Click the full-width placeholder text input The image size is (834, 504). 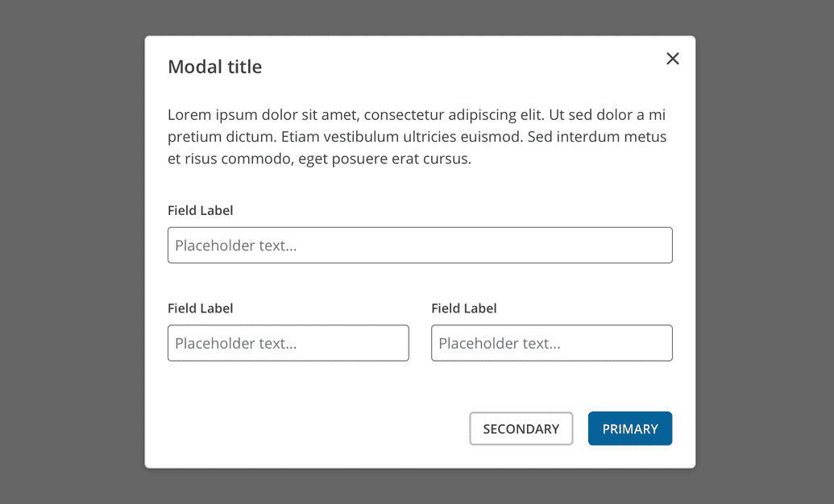click(420, 246)
